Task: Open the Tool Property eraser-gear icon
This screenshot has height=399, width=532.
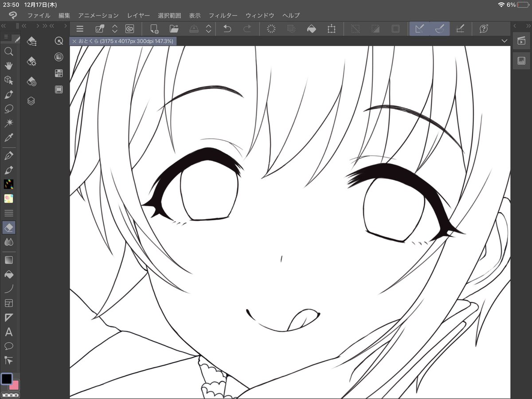Action: pos(31,62)
